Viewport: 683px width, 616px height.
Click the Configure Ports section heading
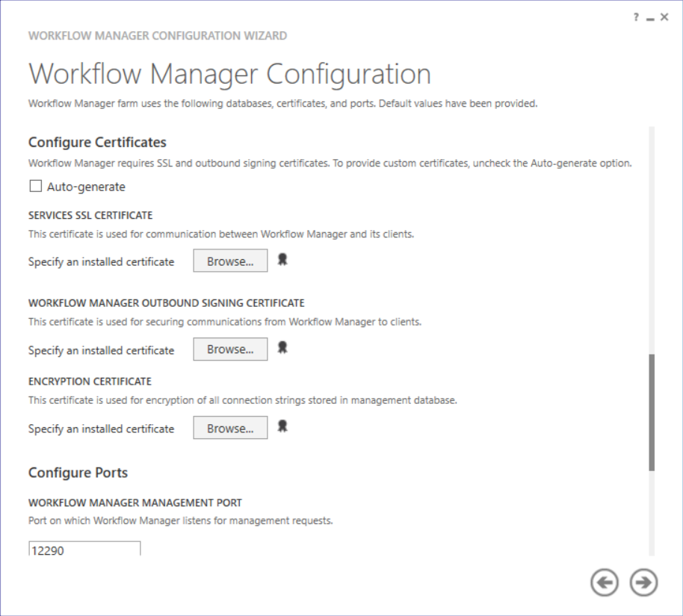tap(78, 473)
